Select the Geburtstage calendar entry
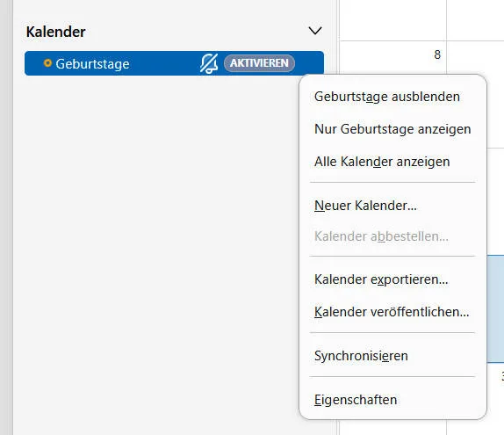This screenshot has width=504, height=435. pos(174,63)
